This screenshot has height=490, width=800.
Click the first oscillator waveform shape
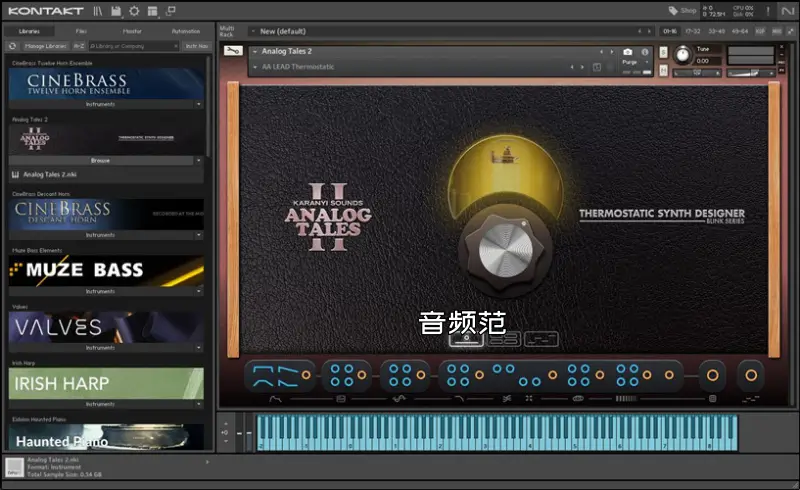click(x=263, y=369)
